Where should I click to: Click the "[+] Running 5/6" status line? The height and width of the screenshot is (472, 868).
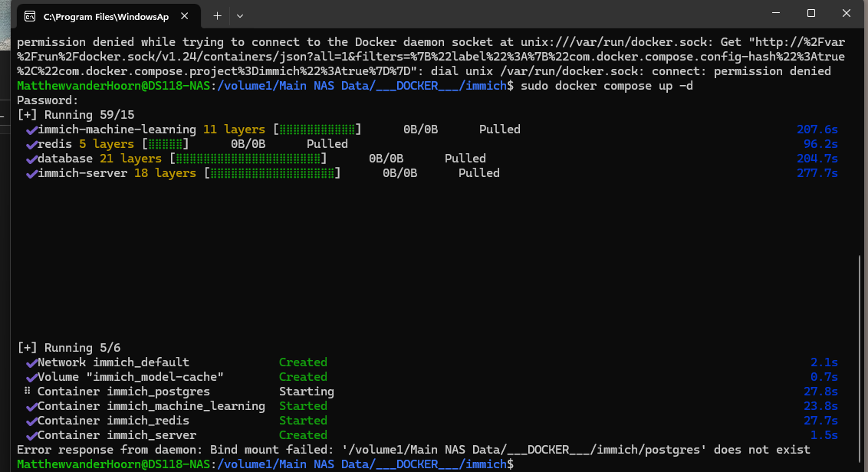(69, 348)
